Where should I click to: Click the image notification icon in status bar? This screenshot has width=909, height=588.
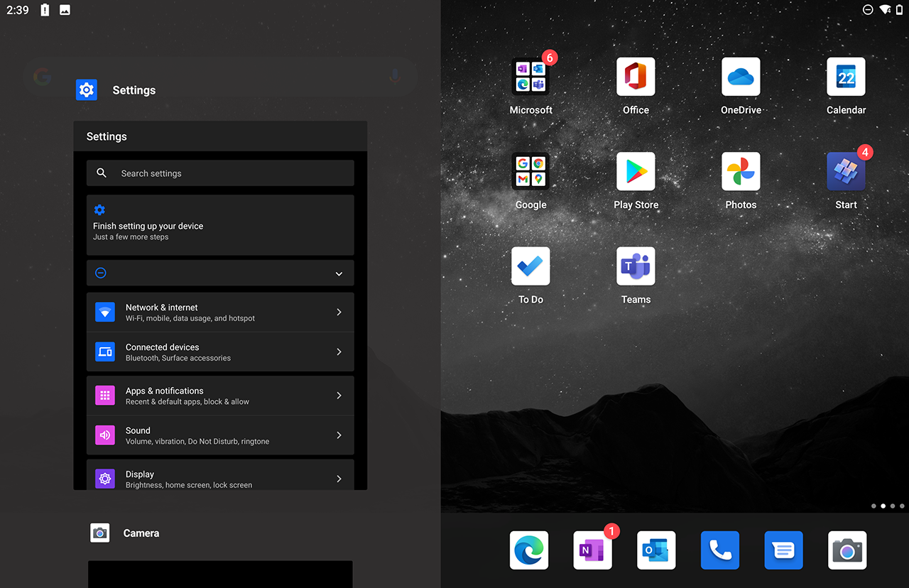click(x=65, y=10)
